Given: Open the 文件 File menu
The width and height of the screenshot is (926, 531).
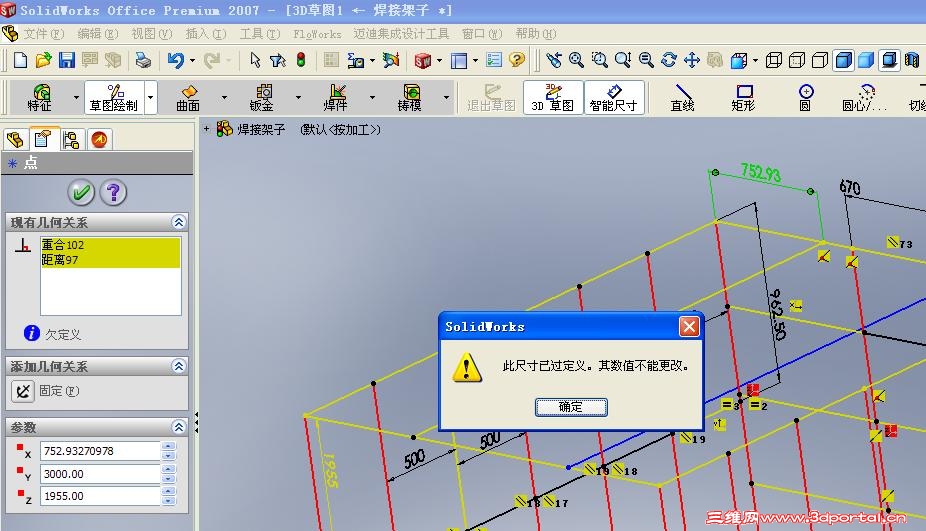Looking at the screenshot, I should click(x=44, y=34).
